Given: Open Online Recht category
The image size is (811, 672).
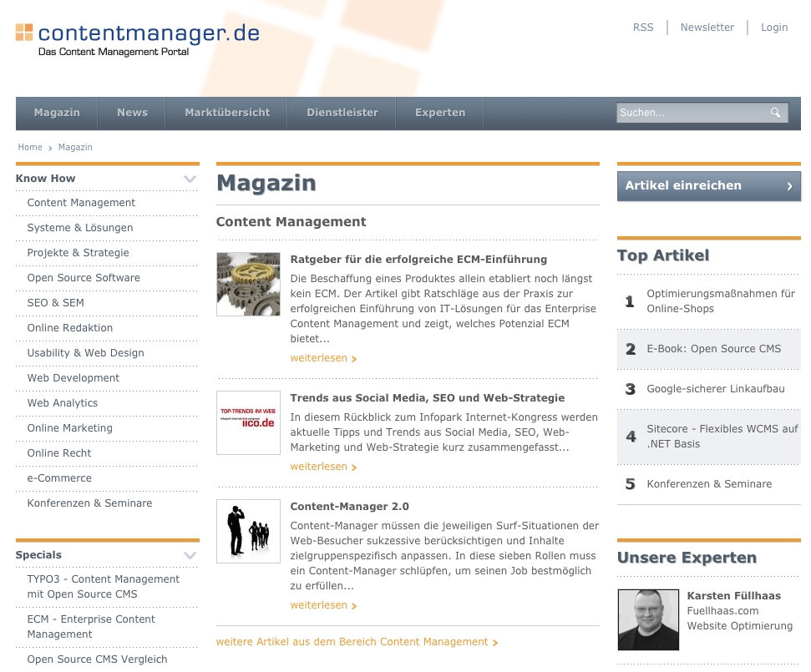Looking at the screenshot, I should point(59,453).
